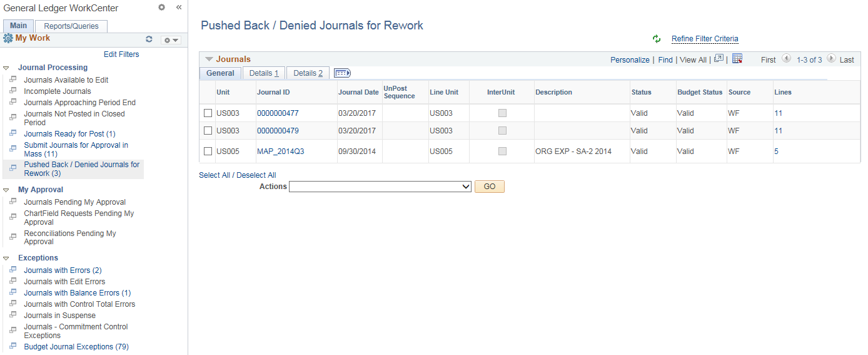This screenshot has height=355, width=868.
Task: Open WorkCenter settings gear icon
Action: pos(161,8)
